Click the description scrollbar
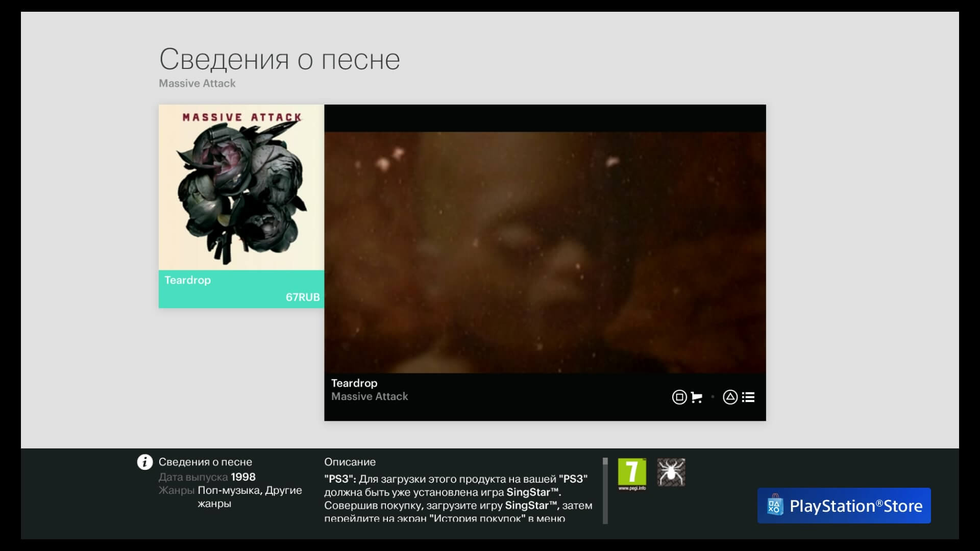Viewport: 980px width, 551px height. [x=605, y=490]
